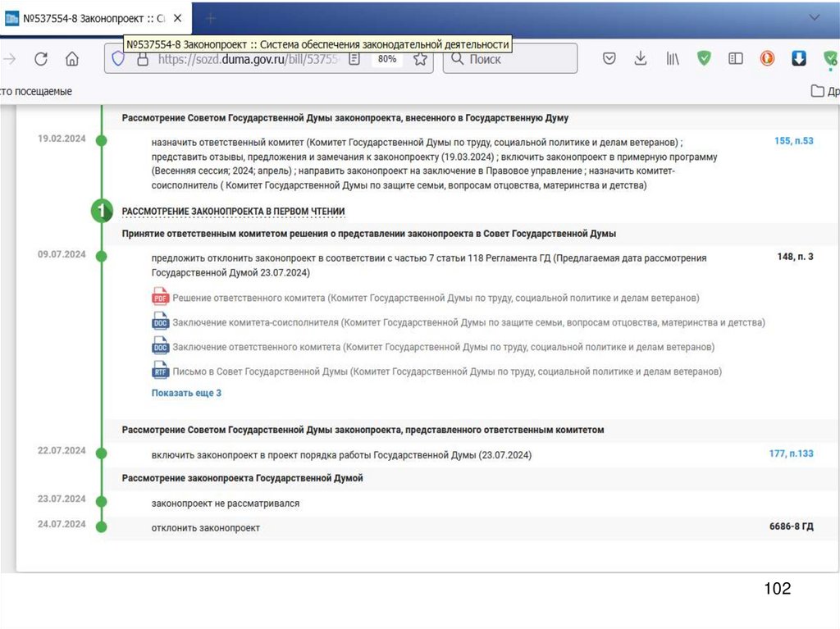
Task: Click DOC icon for Заключение ответственного комитета
Action: coord(160,346)
